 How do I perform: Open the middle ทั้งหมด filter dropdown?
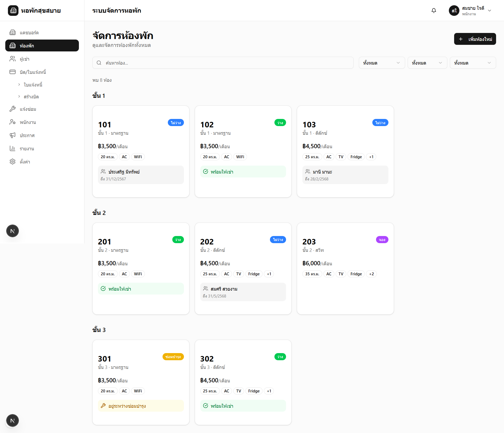427,63
